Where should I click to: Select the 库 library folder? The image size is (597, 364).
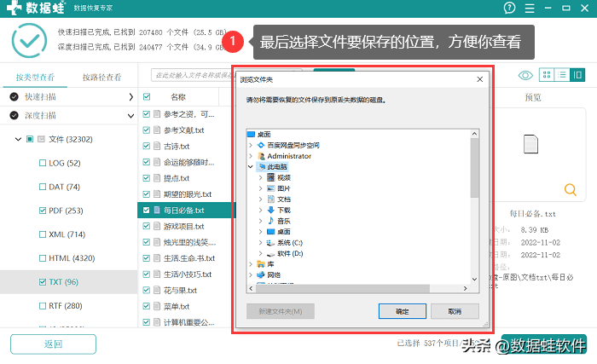266,264
